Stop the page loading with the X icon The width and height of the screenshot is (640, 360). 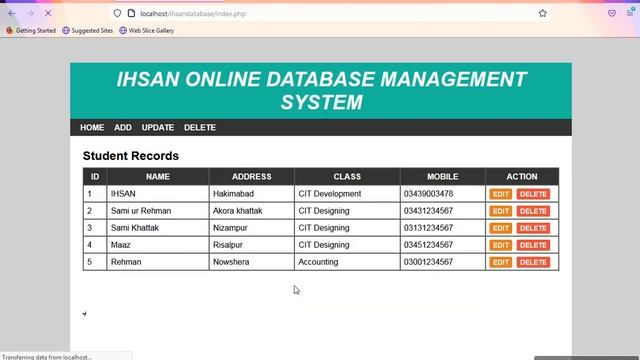48,13
